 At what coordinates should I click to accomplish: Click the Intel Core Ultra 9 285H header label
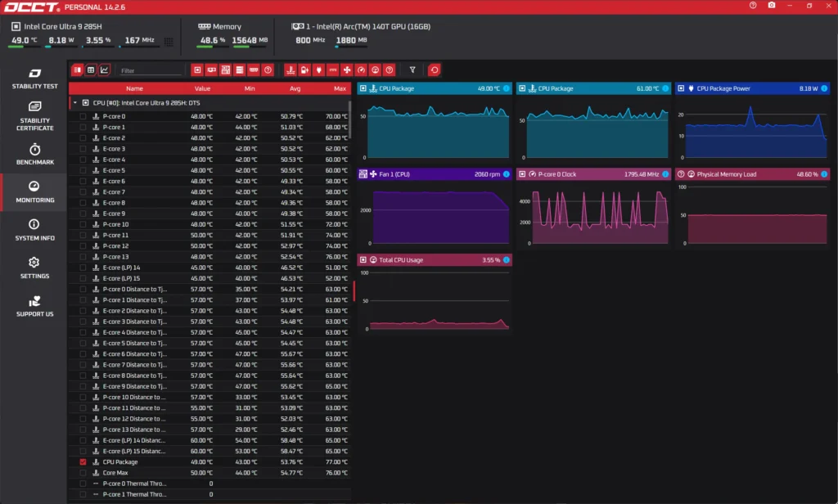click(x=62, y=26)
